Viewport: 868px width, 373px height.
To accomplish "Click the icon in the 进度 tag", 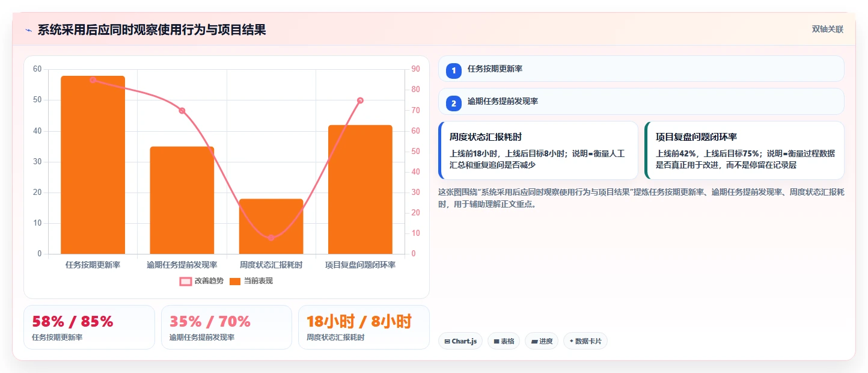I will (534, 341).
